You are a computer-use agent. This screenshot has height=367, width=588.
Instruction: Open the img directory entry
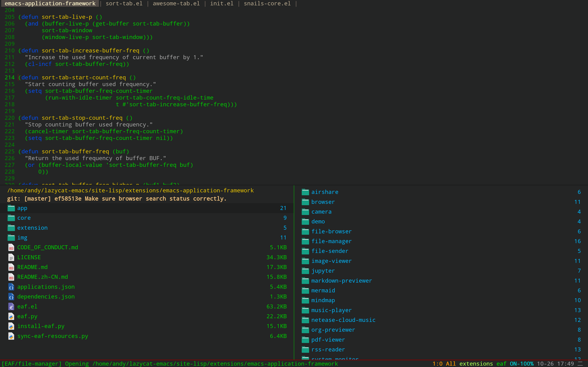22,238
